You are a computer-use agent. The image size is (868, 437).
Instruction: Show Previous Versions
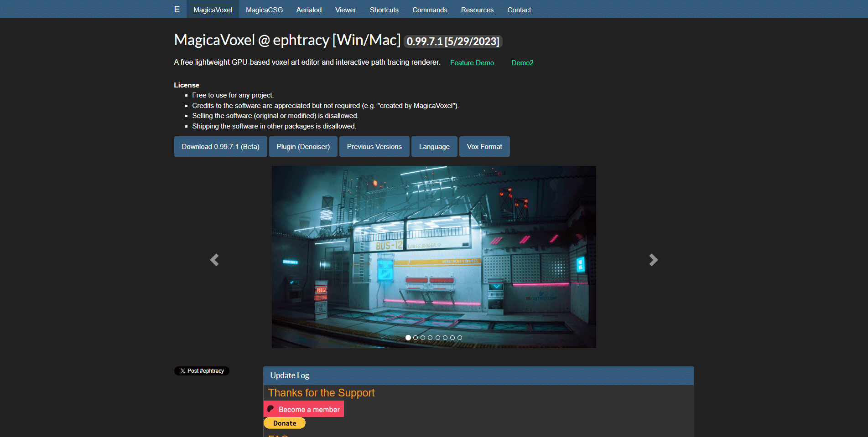[374, 147]
